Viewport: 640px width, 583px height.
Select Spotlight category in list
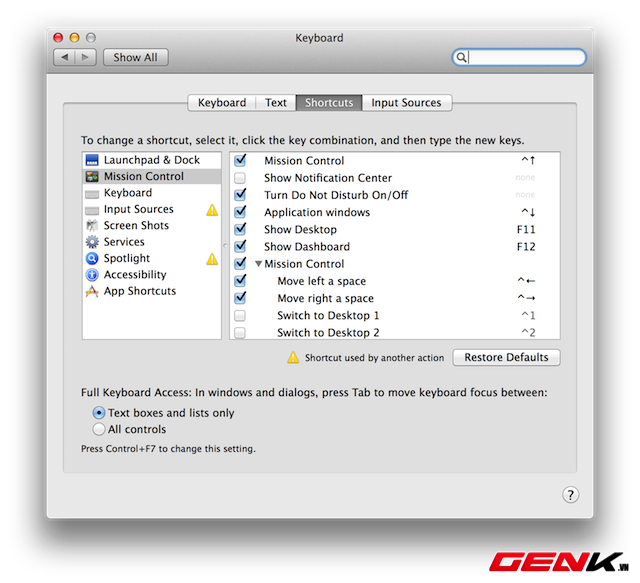pyautogui.click(x=152, y=258)
